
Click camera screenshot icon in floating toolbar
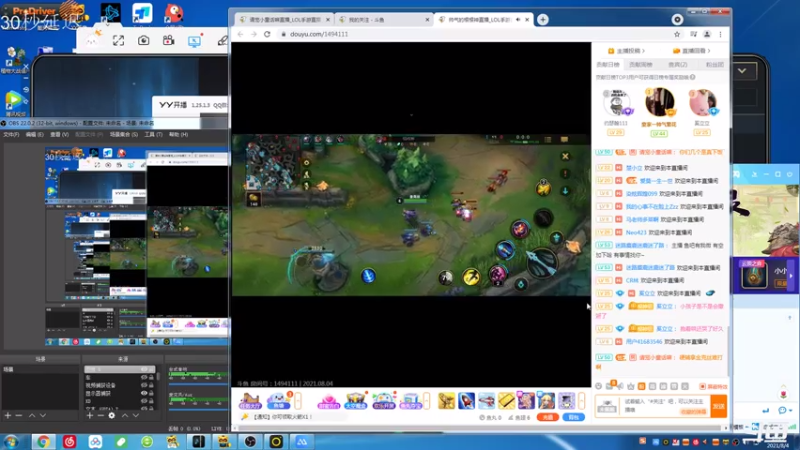pyautogui.click(x=143, y=40)
